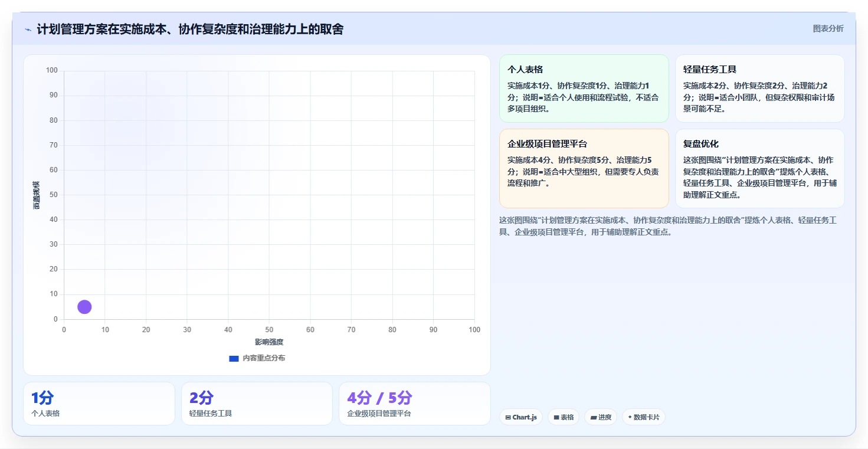Click the 100 tick on the x-axis
The height and width of the screenshot is (449, 868).
(474, 330)
